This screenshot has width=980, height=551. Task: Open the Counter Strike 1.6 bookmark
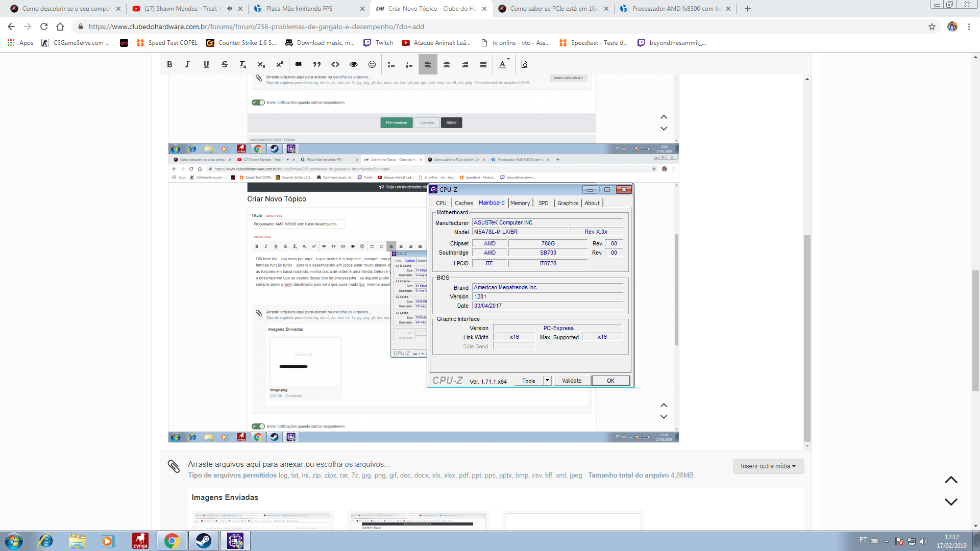point(241,43)
